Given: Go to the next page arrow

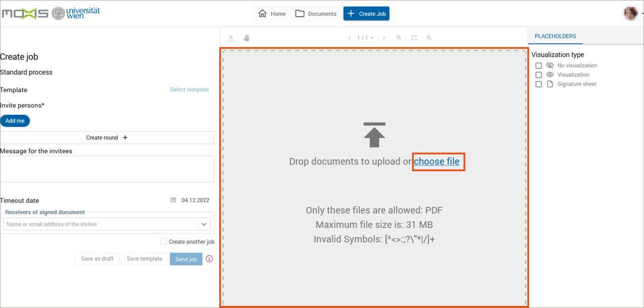Looking at the screenshot, I should pos(384,38).
